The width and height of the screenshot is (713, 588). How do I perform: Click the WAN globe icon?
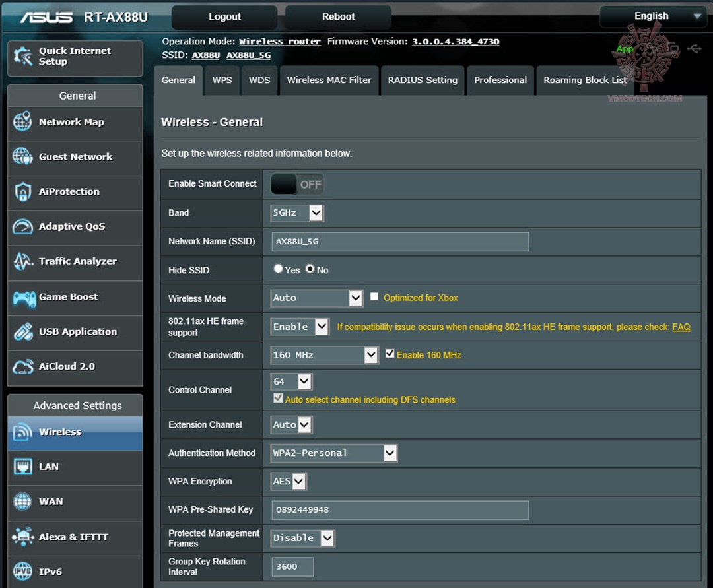22,502
